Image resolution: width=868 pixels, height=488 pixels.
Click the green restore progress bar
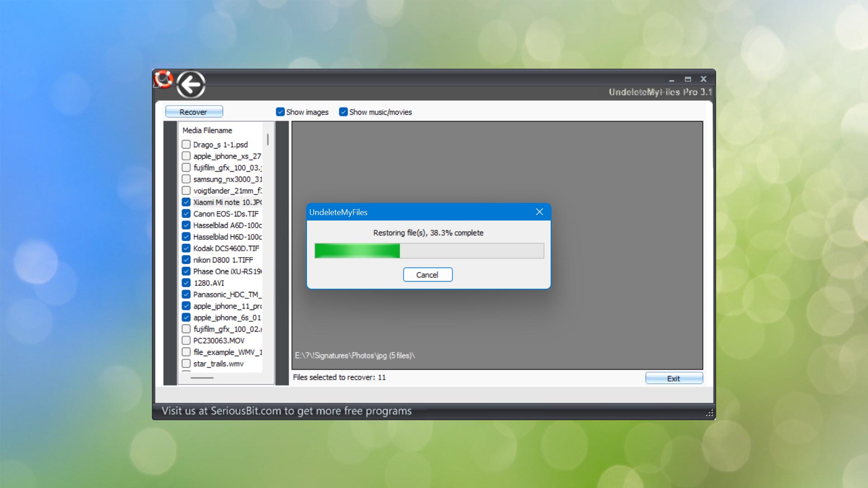pos(429,251)
